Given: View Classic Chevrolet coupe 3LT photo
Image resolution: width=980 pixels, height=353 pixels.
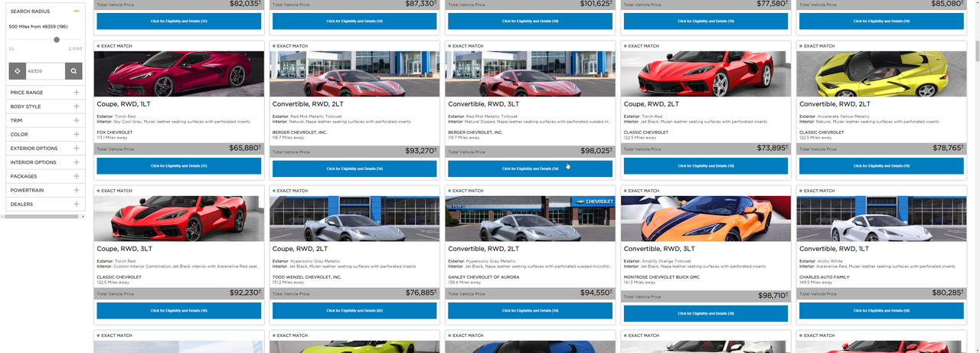Looking at the screenshot, I should [179, 219].
